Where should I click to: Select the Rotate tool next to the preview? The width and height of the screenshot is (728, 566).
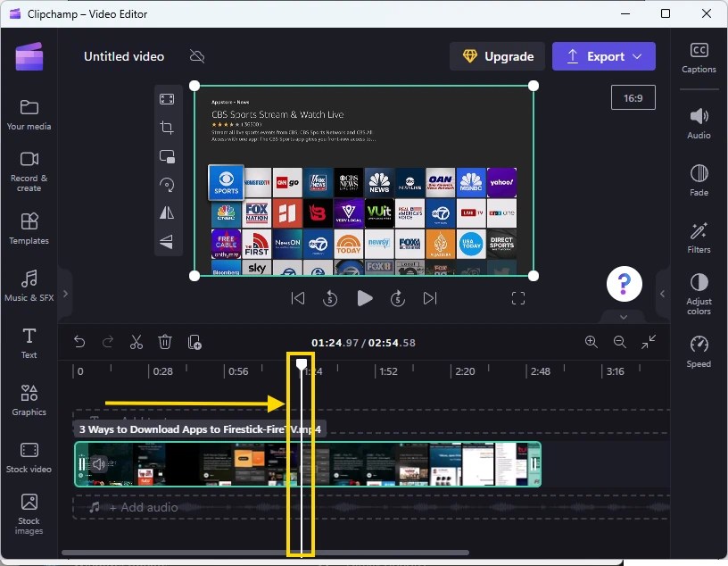(x=167, y=185)
